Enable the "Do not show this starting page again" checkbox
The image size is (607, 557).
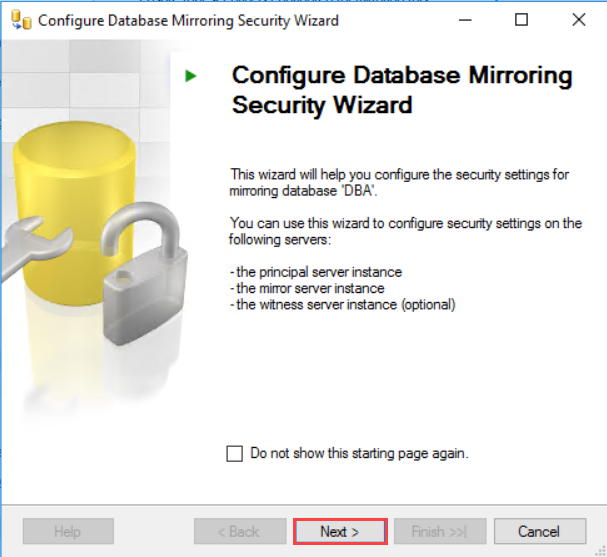click(x=235, y=454)
